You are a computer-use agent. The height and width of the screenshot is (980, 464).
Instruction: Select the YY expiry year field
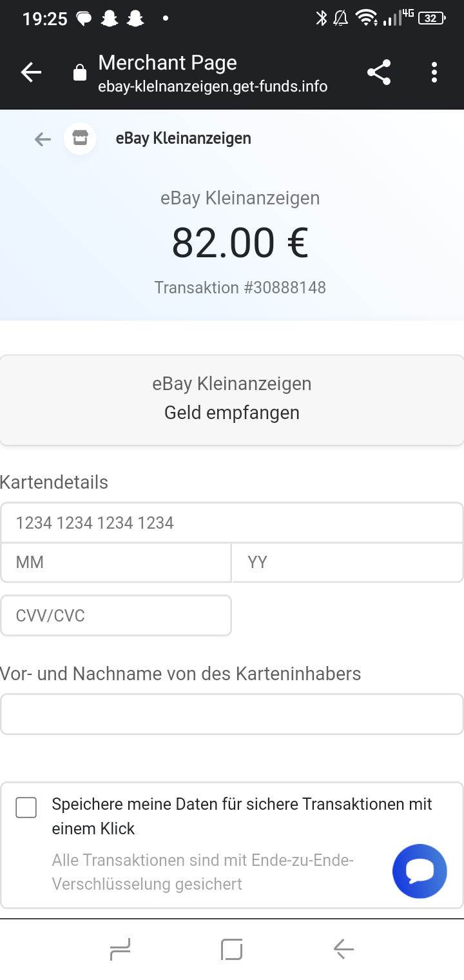pos(347,562)
